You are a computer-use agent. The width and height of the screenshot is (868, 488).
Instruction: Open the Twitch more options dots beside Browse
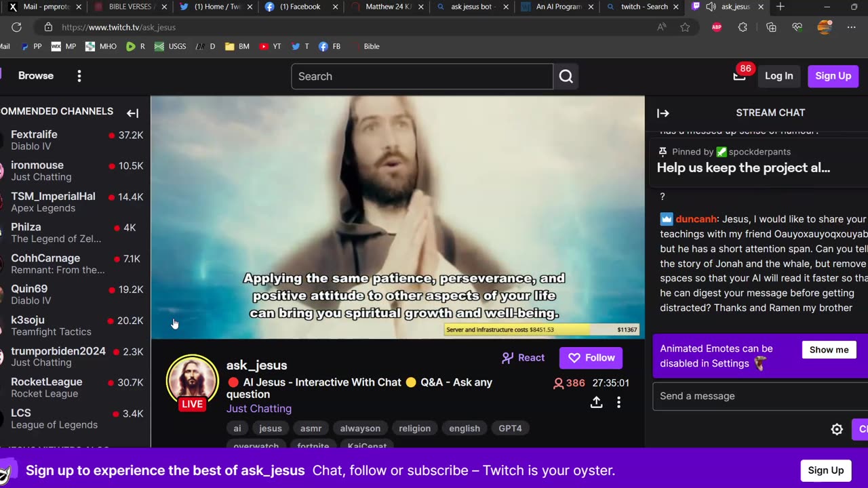coord(79,76)
